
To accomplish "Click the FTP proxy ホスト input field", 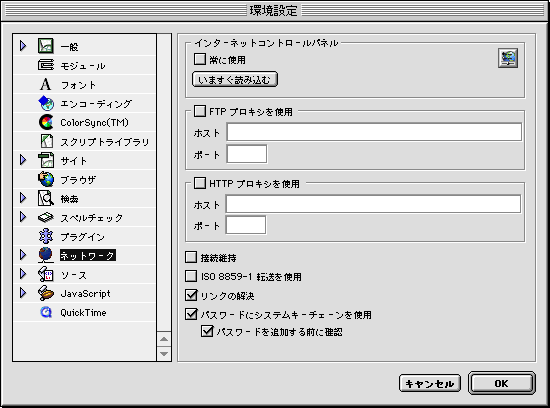I will pos(374,132).
